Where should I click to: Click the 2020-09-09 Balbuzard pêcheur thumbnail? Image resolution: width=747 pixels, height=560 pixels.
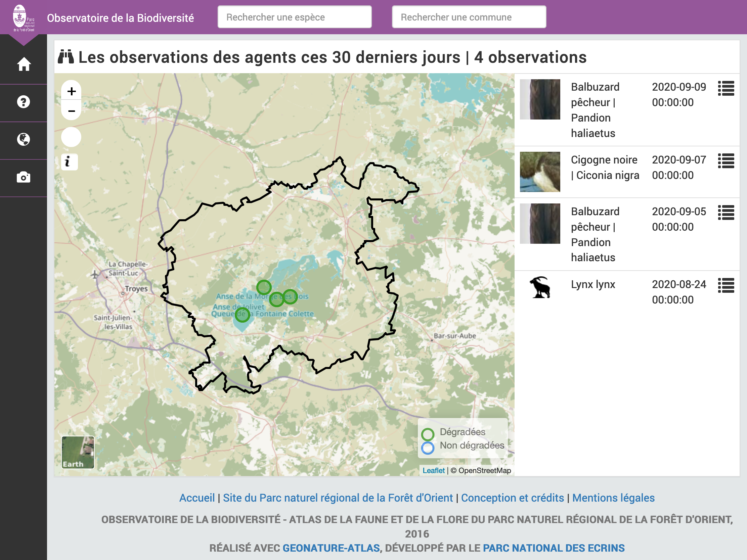coord(540,100)
